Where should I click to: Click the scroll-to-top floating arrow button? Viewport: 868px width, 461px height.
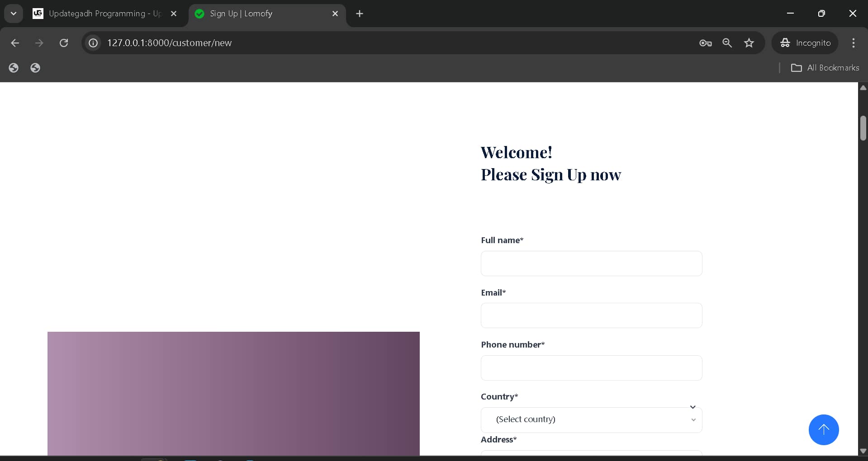(x=823, y=429)
